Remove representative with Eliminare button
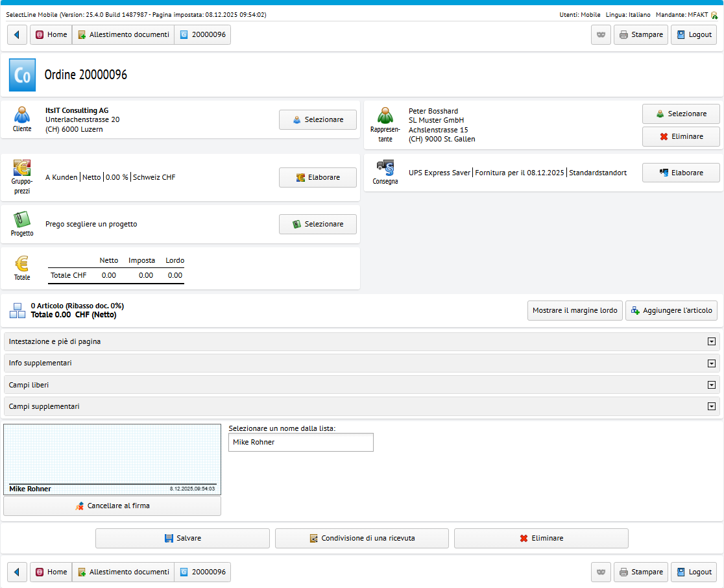The image size is (724, 588). pyautogui.click(x=681, y=137)
